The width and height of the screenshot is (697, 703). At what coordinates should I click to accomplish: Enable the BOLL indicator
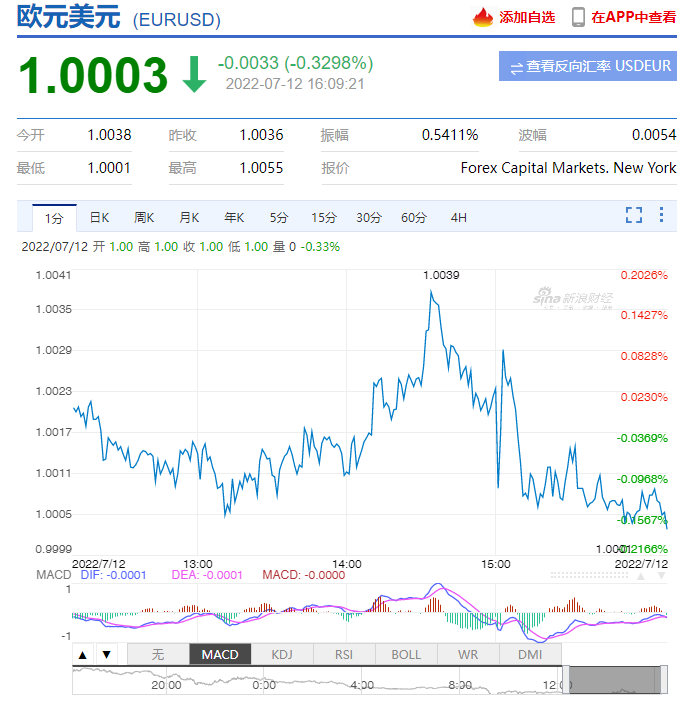[406, 655]
